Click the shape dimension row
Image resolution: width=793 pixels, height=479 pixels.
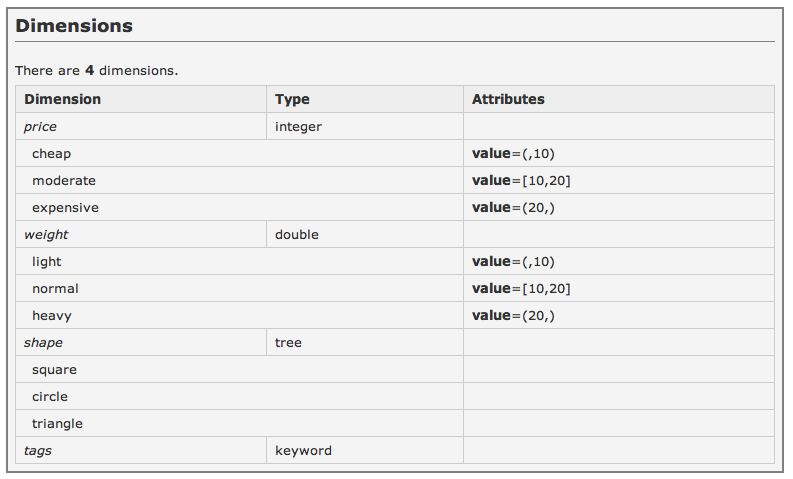[394, 342]
